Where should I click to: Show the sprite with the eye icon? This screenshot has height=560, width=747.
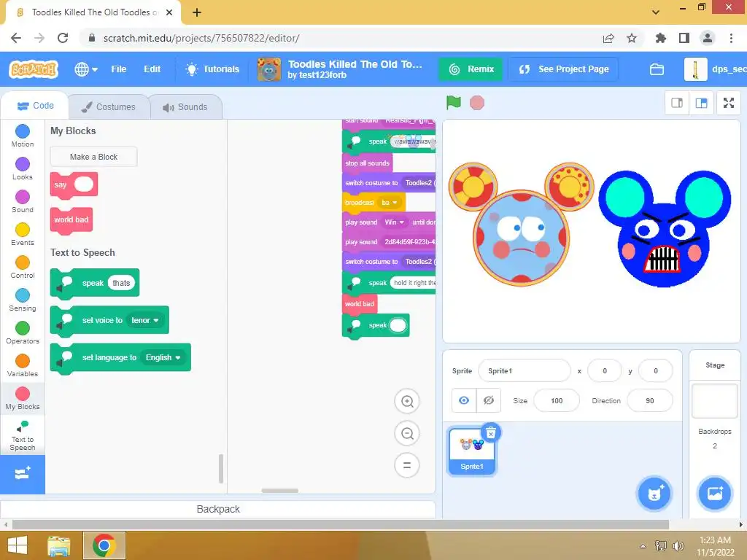463,400
